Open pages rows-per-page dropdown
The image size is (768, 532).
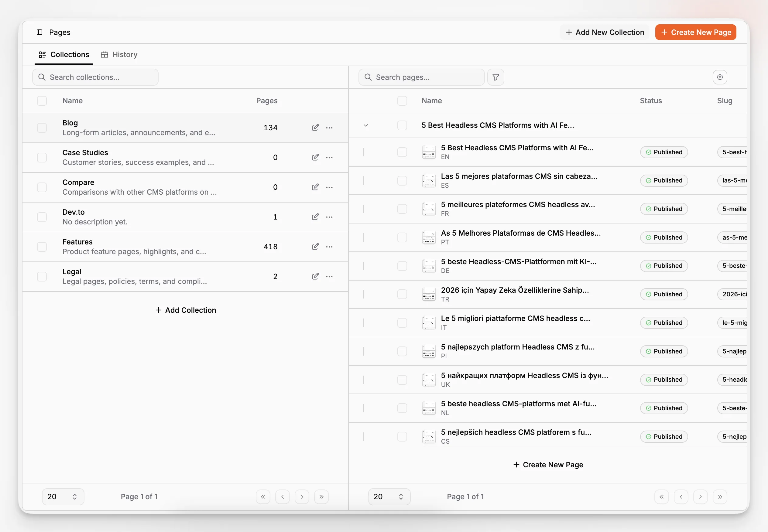coord(389,497)
